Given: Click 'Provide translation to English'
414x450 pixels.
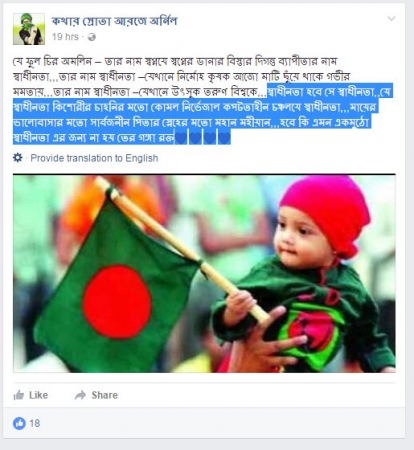Looking at the screenshot, I should [94, 158].
